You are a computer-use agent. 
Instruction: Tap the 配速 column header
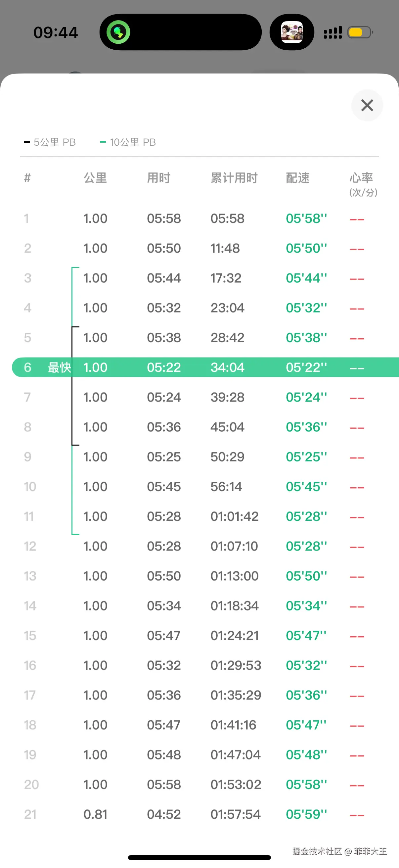(298, 177)
